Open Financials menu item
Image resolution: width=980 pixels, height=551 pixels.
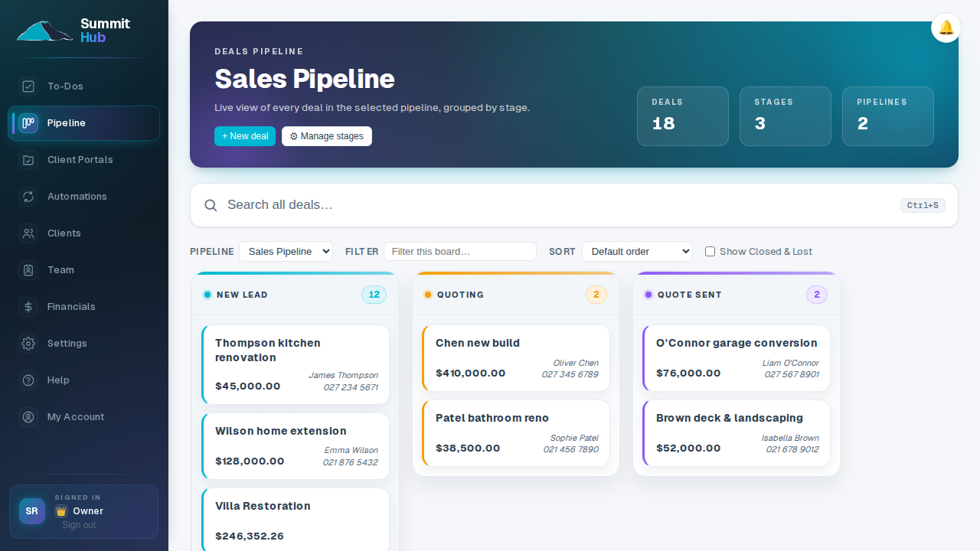[x=83, y=307]
